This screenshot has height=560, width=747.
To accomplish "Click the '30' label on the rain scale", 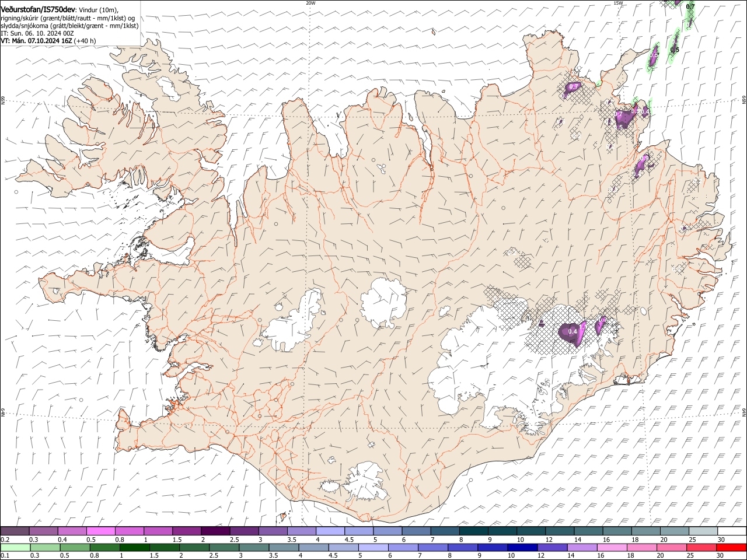I will pyautogui.click(x=720, y=555).
